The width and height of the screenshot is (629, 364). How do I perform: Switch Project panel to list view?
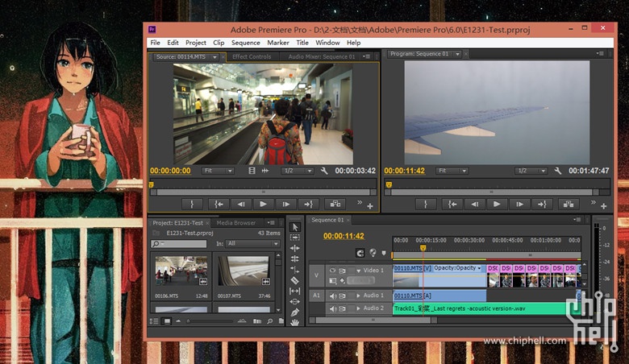[x=156, y=321]
